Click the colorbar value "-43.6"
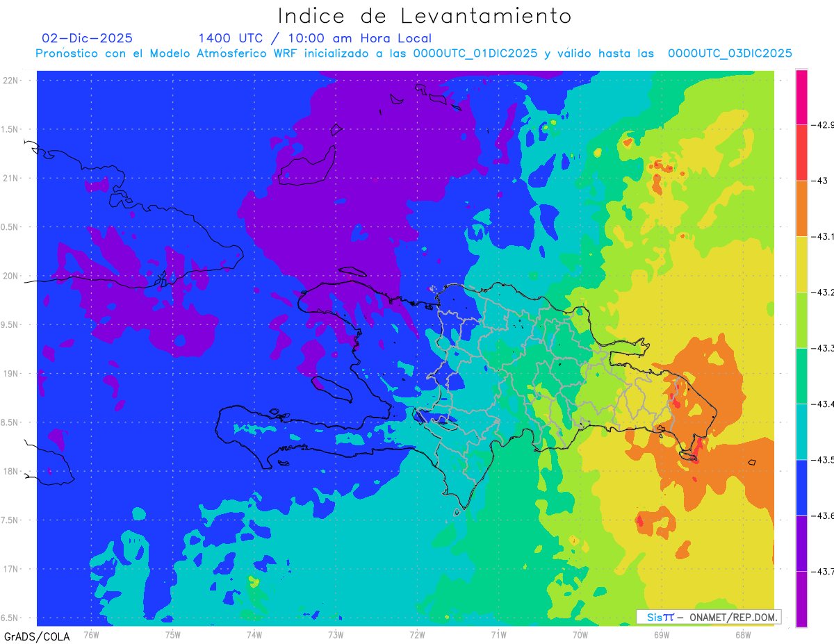834x644 pixels. 821,515
